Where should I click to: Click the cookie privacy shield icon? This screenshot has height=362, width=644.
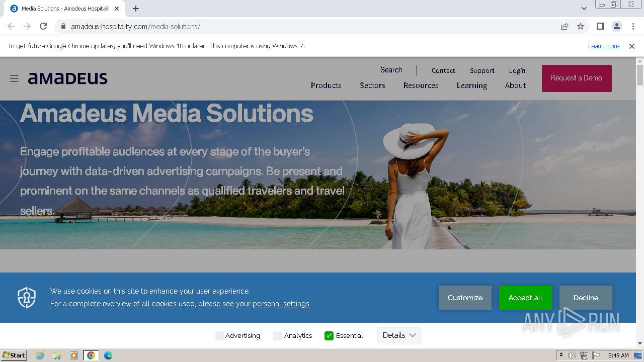point(27,298)
